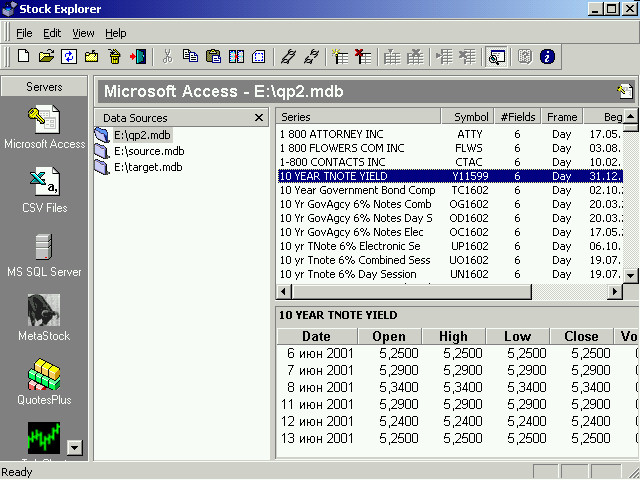
Task: Click the Select All dashed-box icon
Action: coord(259,56)
